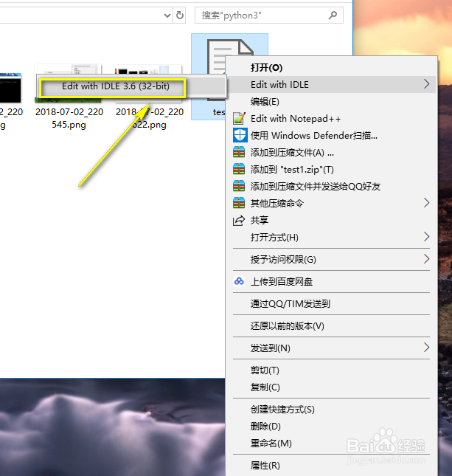
Task: Choose 编辑(E) in the context menu
Action: 332,101
